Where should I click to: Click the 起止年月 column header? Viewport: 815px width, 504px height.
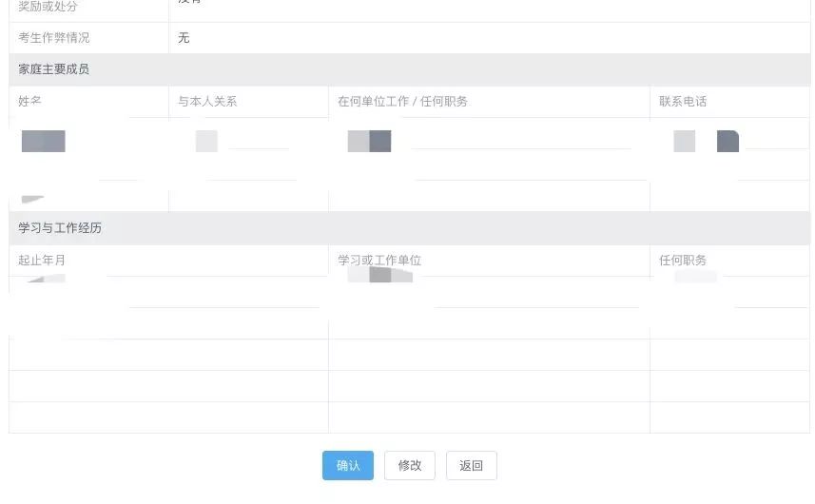click(42, 260)
